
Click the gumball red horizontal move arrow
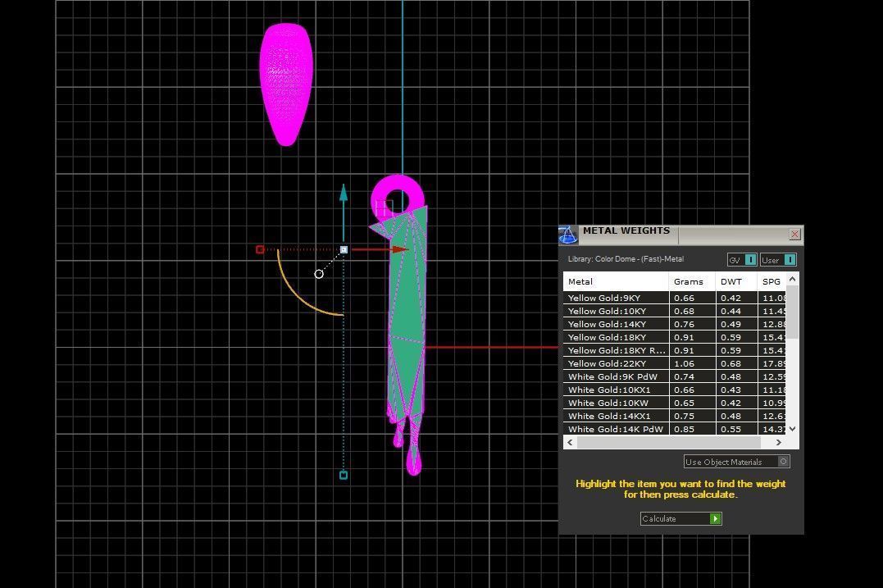[399, 249]
